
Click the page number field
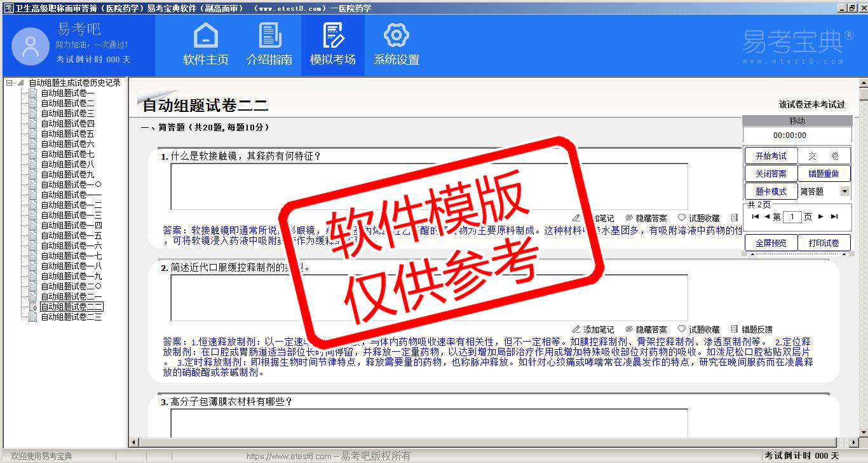(x=792, y=217)
